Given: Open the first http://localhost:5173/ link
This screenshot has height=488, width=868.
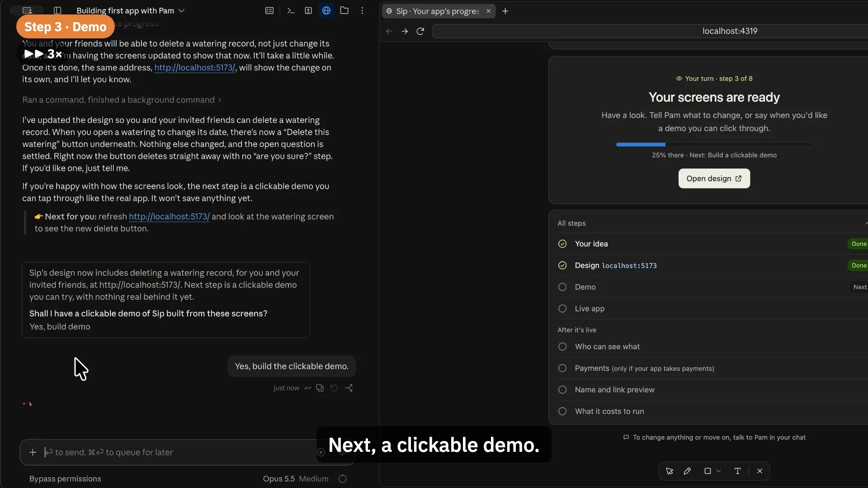Looking at the screenshot, I should [194, 68].
